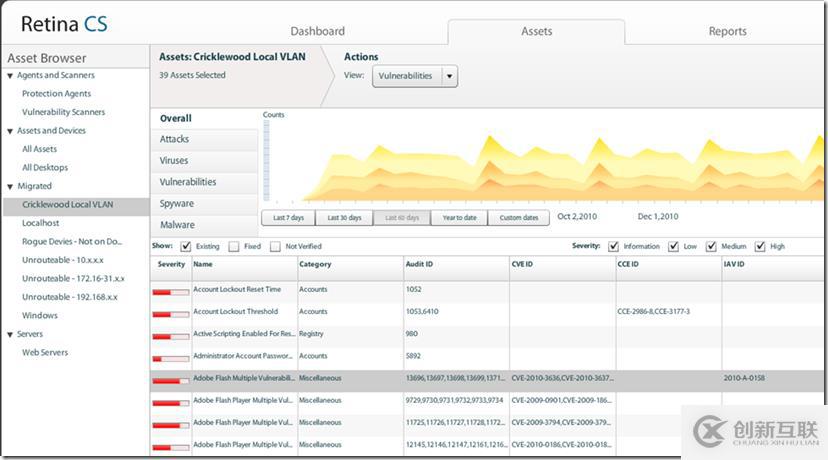Viewport: 828px width, 460px height.
Task: Click Account Lockout Reset Time row name
Action: pyautogui.click(x=237, y=289)
